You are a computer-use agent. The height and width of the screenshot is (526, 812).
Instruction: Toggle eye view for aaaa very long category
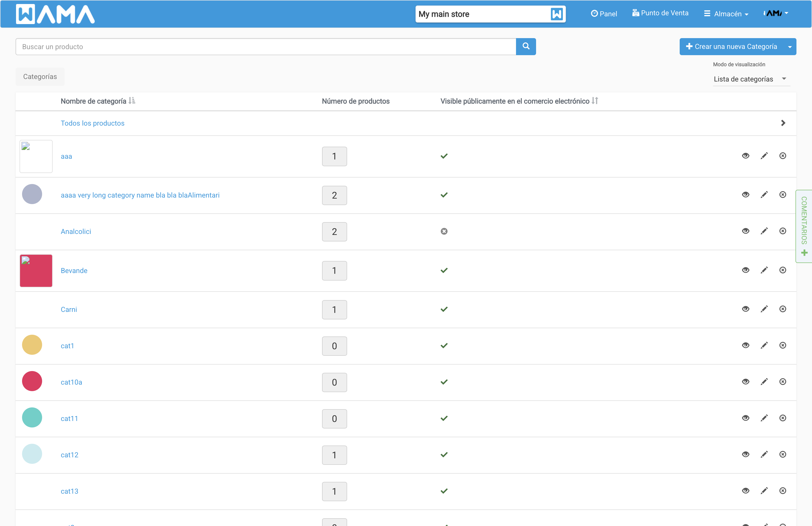point(746,195)
